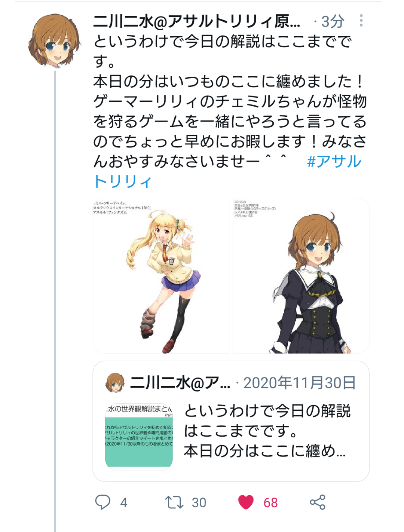Click the reply speech bubble icon
This screenshot has width=404, height=532.
pyautogui.click(x=102, y=502)
